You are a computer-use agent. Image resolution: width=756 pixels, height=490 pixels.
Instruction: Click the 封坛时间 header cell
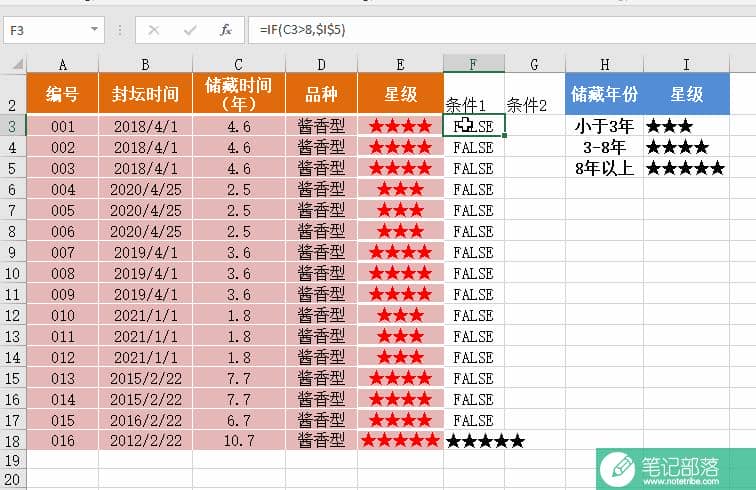point(145,94)
